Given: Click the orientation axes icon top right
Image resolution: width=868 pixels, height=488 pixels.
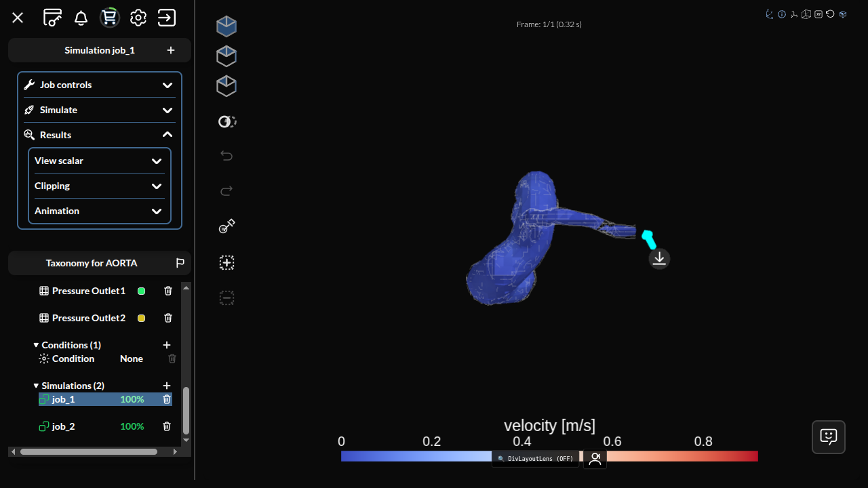Looking at the screenshot, I should point(769,14).
